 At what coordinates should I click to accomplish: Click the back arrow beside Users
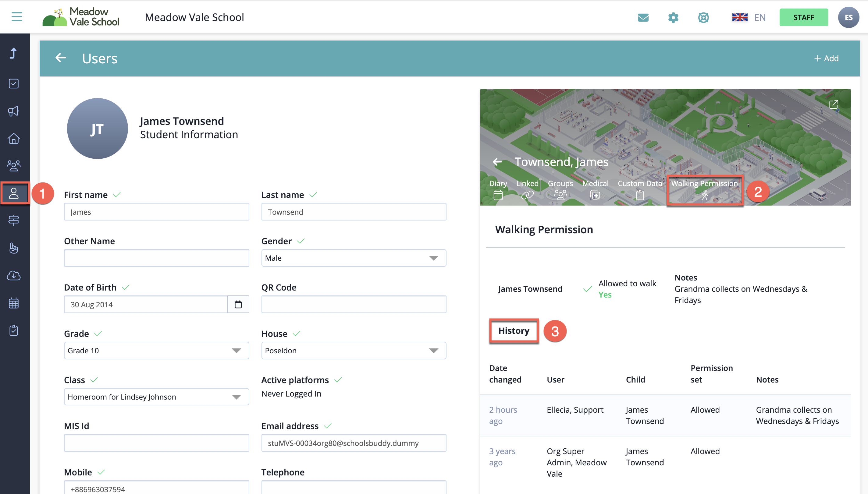(61, 58)
